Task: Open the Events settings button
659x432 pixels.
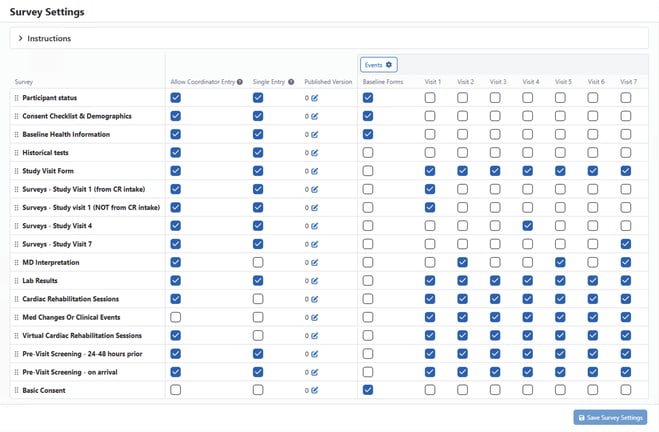Action: pos(378,64)
